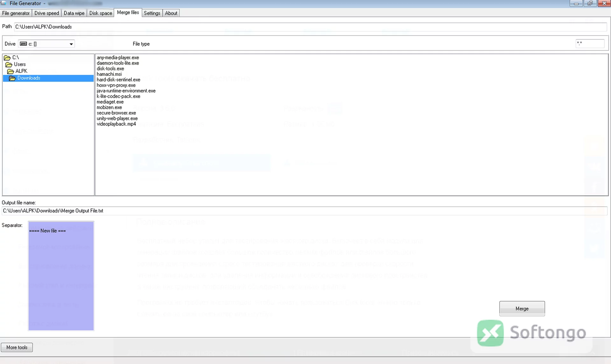Screen dimensions: 611x364
Task: Click the drive icon in Drive combo
Action: coord(23,44)
